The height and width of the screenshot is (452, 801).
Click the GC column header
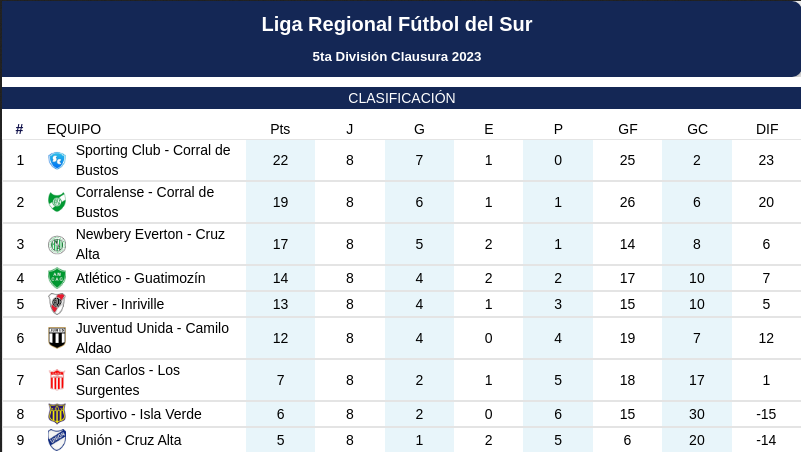click(x=697, y=129)
